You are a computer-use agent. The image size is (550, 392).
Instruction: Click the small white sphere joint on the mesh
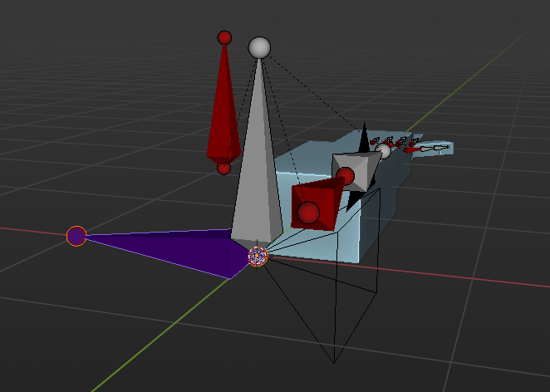point(383,150)
